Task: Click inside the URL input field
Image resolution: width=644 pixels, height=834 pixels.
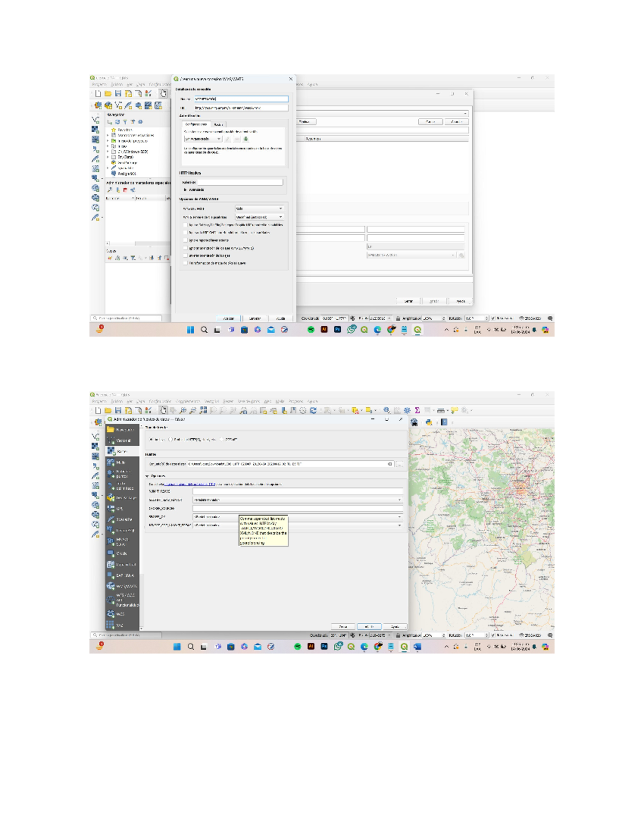Action: (x=241, y=108)
